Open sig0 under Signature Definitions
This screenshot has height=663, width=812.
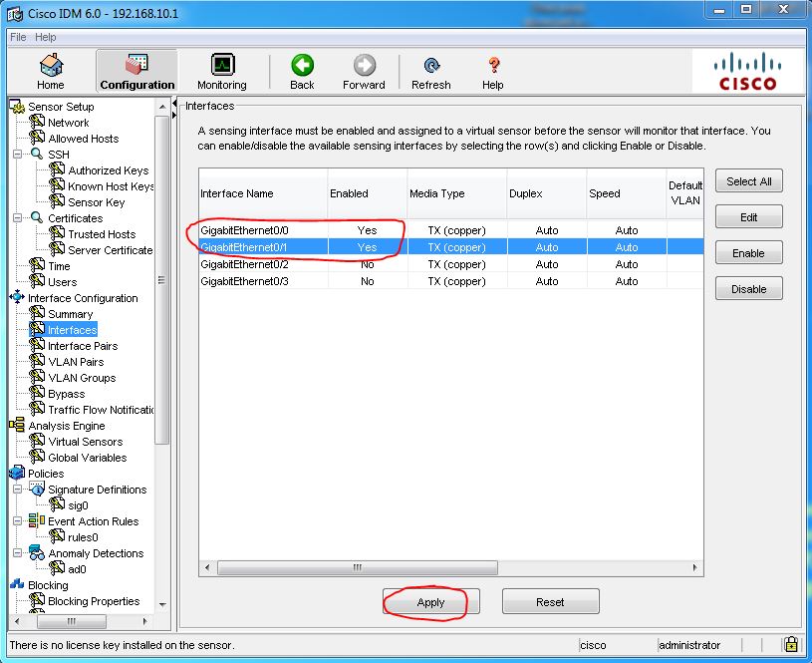click(78, 505)
